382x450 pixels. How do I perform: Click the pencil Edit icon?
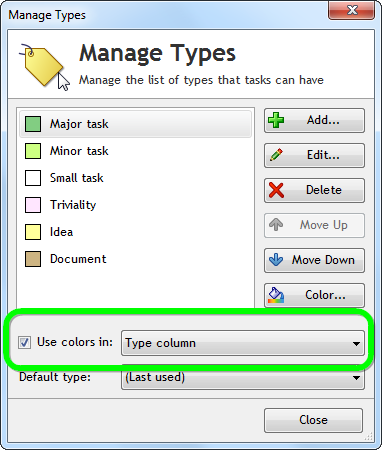[276, 155]
